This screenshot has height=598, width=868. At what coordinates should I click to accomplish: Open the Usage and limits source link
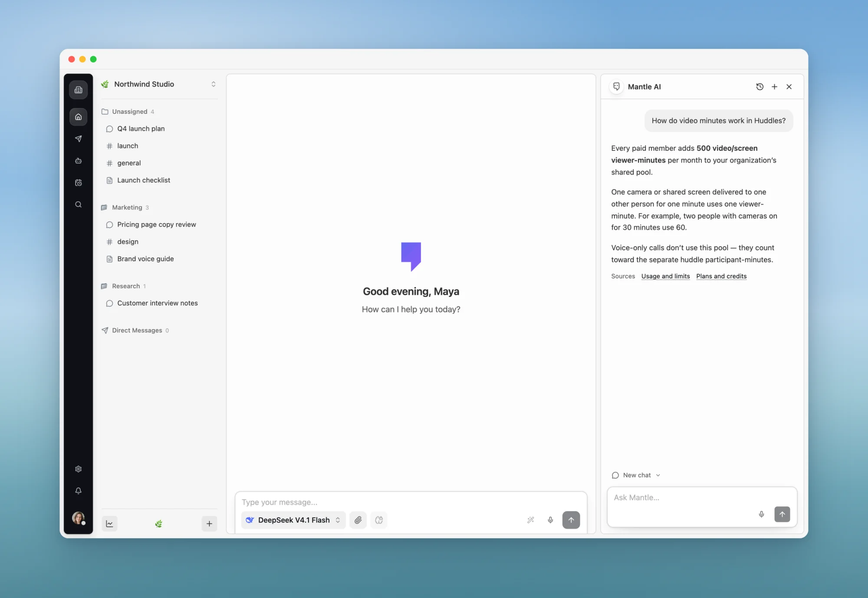pyautogui.click(x=665, y=276)
